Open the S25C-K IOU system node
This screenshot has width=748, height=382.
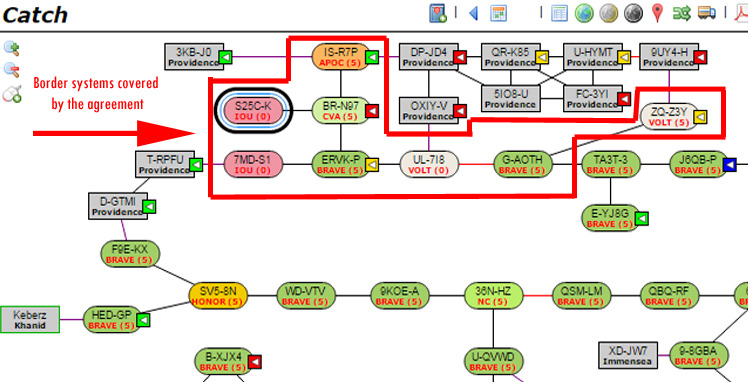click(252, 111)
